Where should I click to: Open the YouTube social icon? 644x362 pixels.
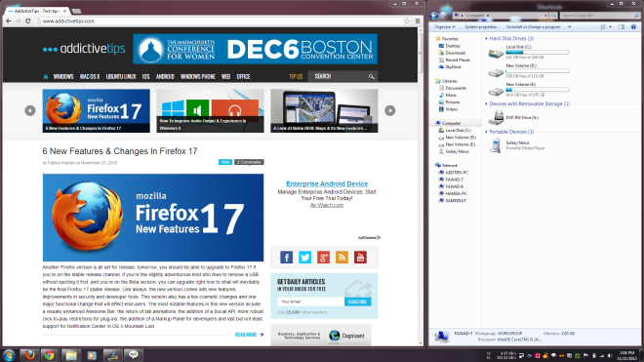[x=360, y=258]
